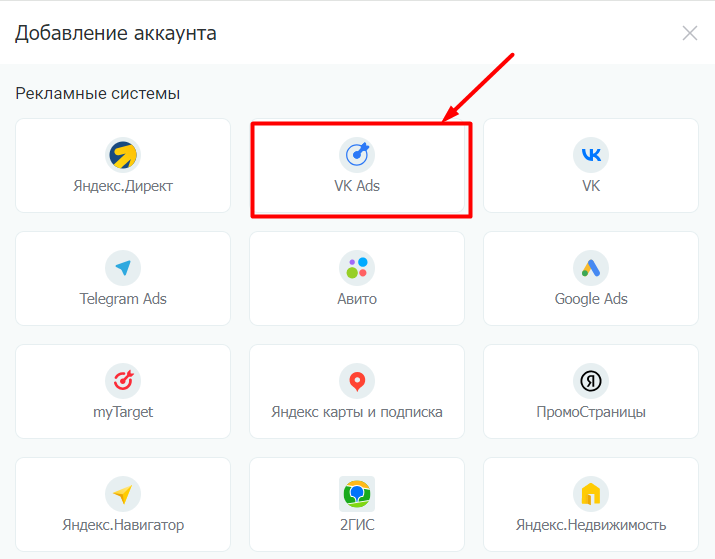Image resolution: width=715 pixels, height=559 pixels.
Task: Choose the Авито label
Action: (x=357, y=299)
